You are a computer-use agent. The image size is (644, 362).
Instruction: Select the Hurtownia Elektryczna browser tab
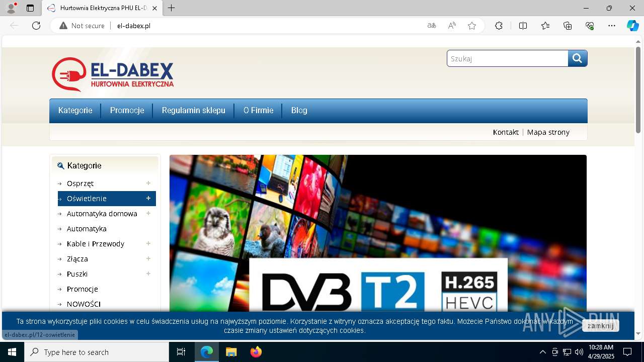click(101, 8)
